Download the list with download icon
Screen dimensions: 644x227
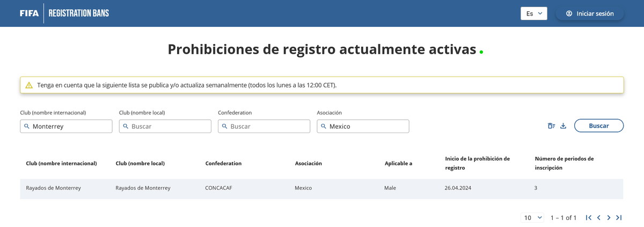(563, 126)
